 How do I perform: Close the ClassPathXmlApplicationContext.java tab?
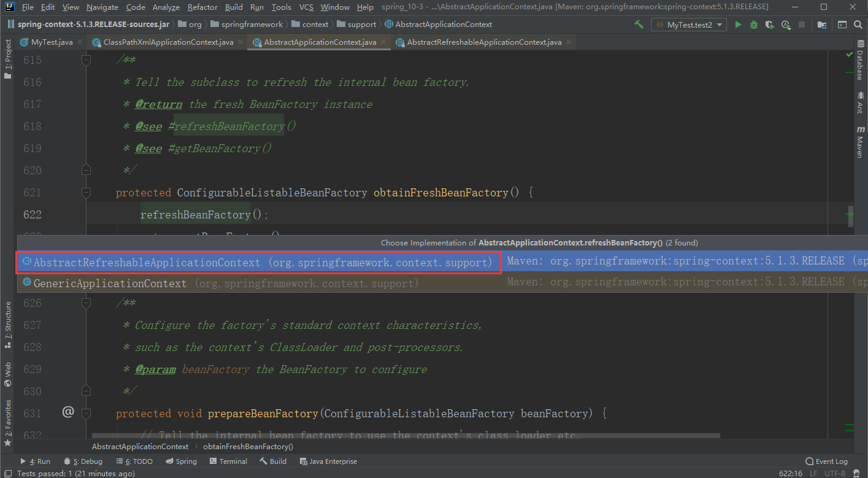tap(242, 42)
